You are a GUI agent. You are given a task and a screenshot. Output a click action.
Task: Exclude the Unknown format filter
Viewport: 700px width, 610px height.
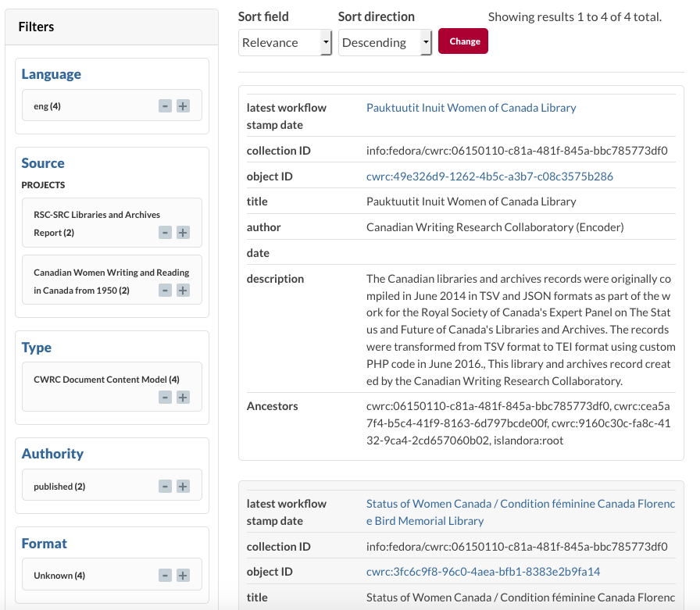point(165,576)
